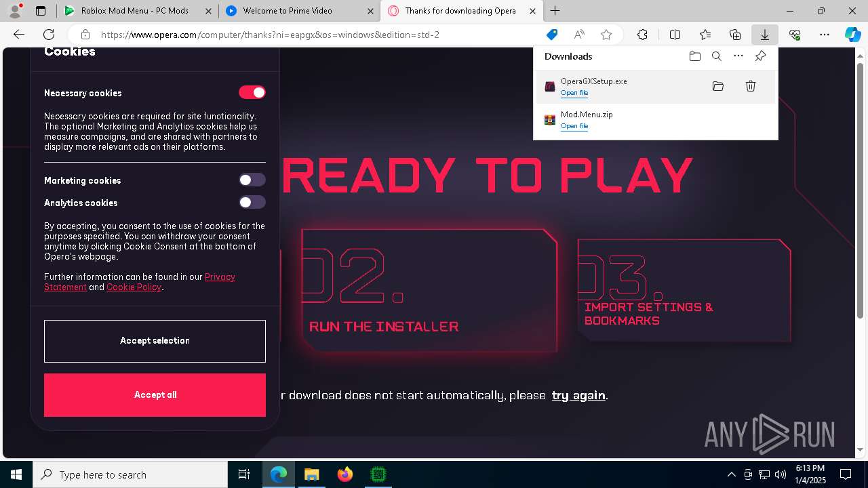Refresh the current page

coord(49,35)
